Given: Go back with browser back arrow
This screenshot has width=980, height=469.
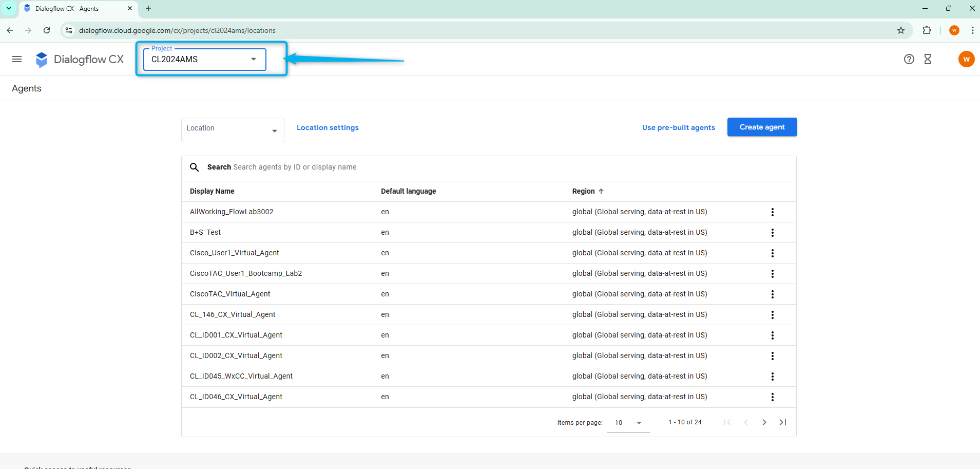Looking at the screenshot, I should coord(10,30).
